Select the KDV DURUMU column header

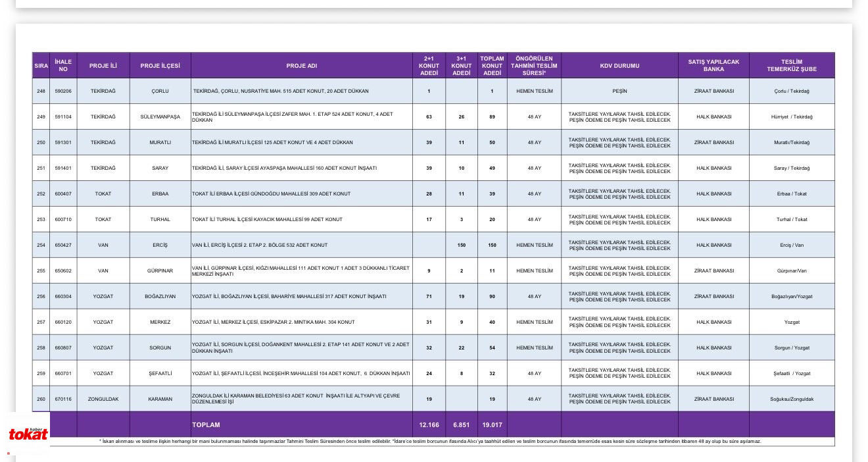tap(619, 66)
